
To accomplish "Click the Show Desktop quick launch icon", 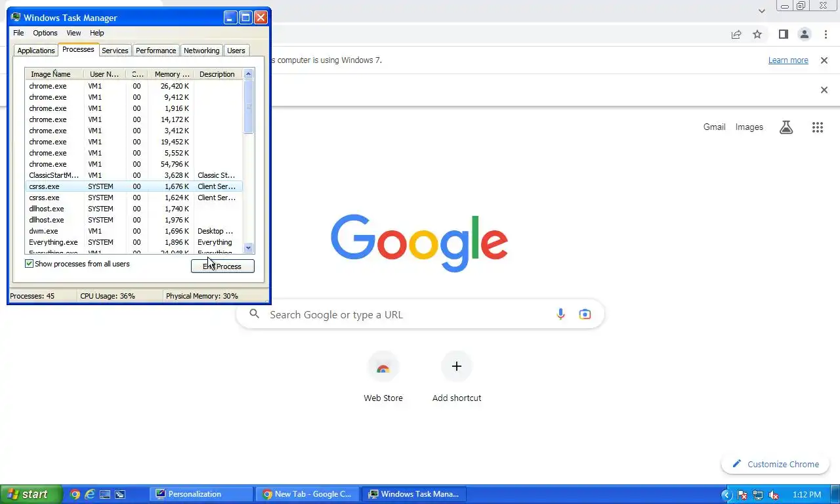I will [x=105, y=494].
